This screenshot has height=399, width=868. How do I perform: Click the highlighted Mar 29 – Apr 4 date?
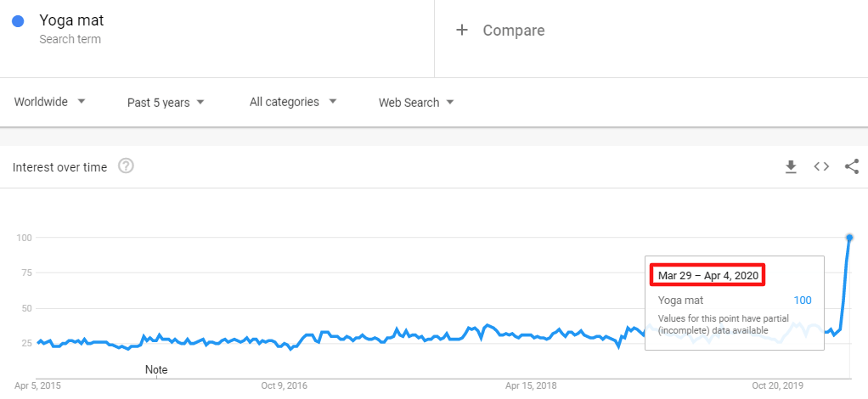coord(709,275)
